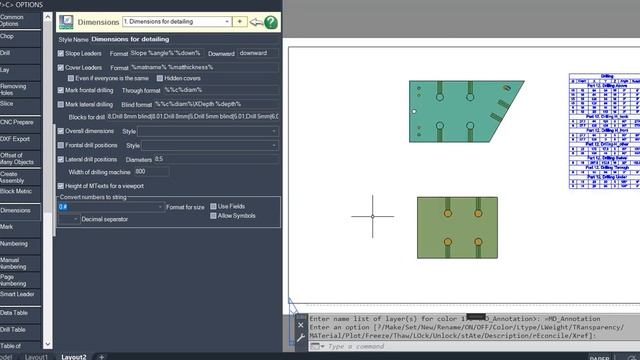Viewport: 640px width, 360px height.
Task: Open Common Options section
Action: pos(20,20)
